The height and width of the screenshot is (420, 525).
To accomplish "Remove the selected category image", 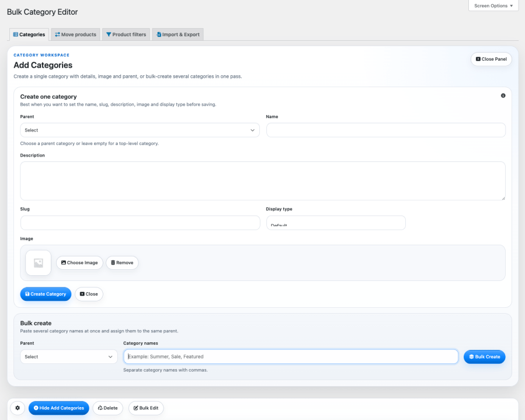I will pos(122,263).
